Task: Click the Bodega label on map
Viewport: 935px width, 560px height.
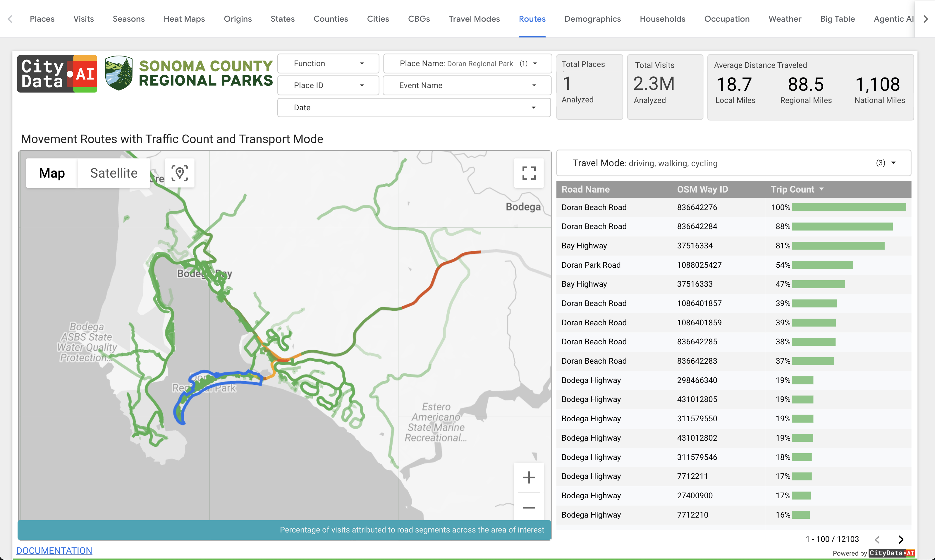Action: (x=523, y=207)
